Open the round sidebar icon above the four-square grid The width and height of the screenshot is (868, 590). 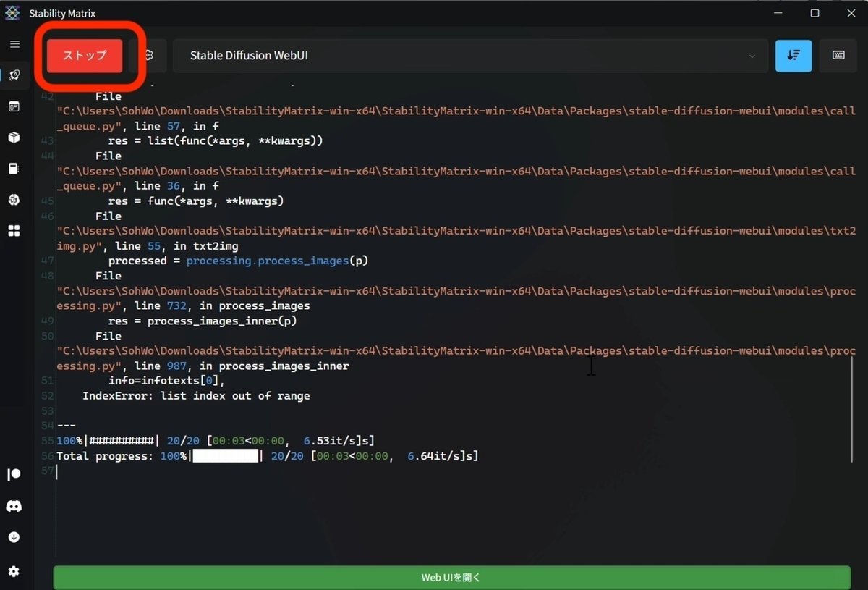click(x=14, y=200)
